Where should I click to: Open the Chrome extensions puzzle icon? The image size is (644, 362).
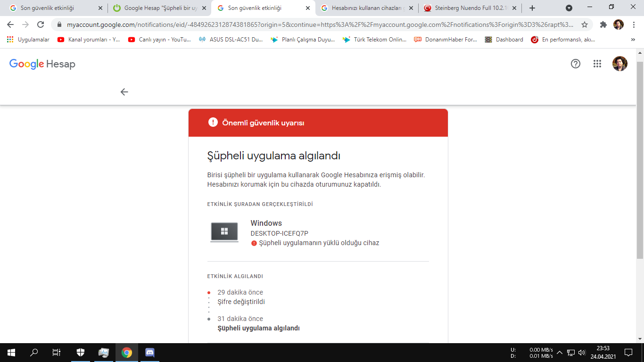tap(603, 25)
